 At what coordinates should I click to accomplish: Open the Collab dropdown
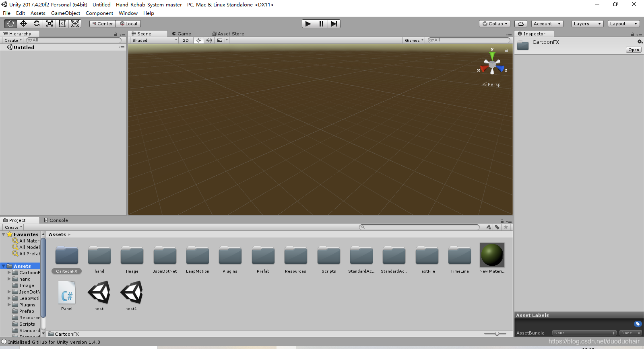click(495, 24)
